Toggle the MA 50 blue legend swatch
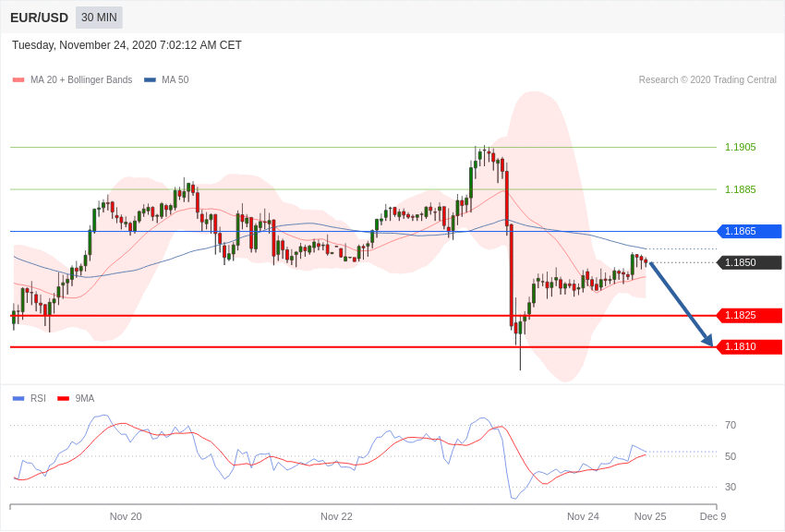This screenshot has width=785, height=532. [150, 80]
